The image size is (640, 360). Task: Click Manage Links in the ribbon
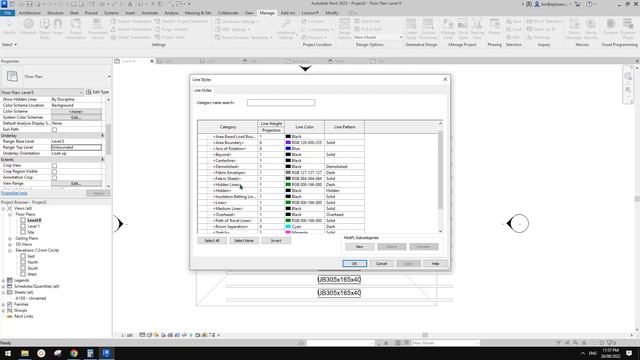[x=448, y=29]
